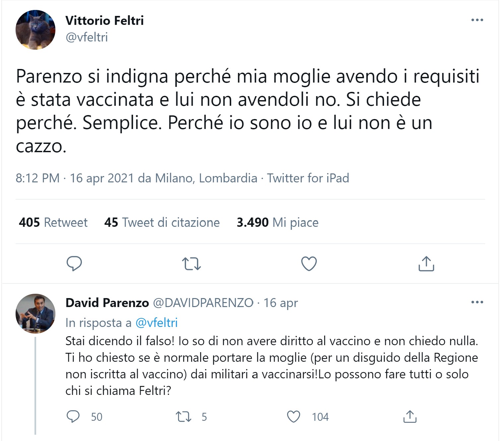
Task: Like David Parenzo's reply tweet
Action: coord(293,416)
